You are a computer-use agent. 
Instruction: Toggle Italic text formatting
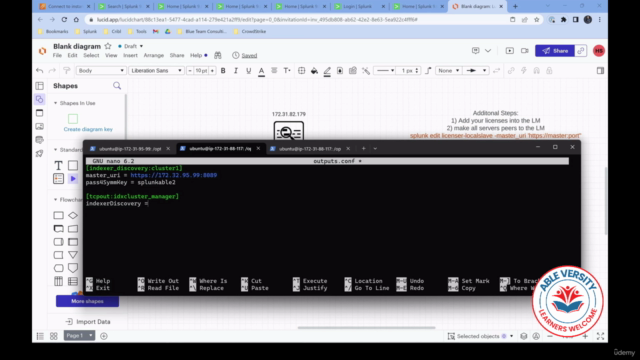pos(236,71)
